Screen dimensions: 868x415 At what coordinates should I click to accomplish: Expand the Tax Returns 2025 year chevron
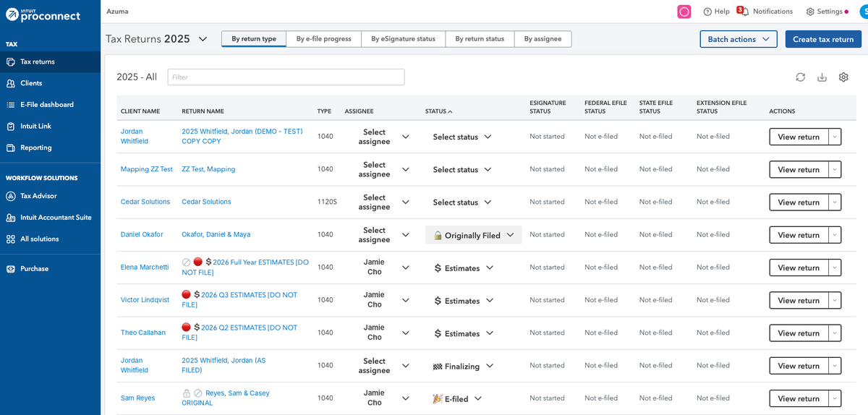click(x=203, y=39)
